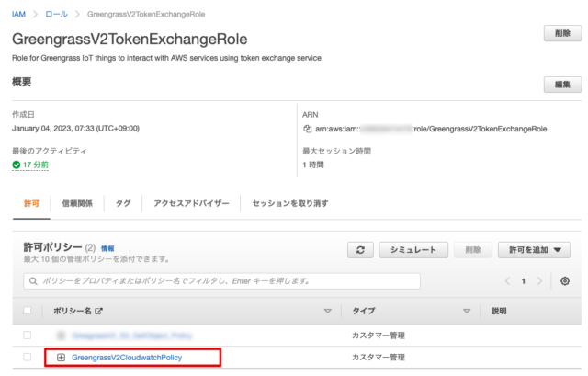The height and width of the screenshot is (376, 588).
Task: Click search magnifier icon in policy filter
Action: click(33, 281)
